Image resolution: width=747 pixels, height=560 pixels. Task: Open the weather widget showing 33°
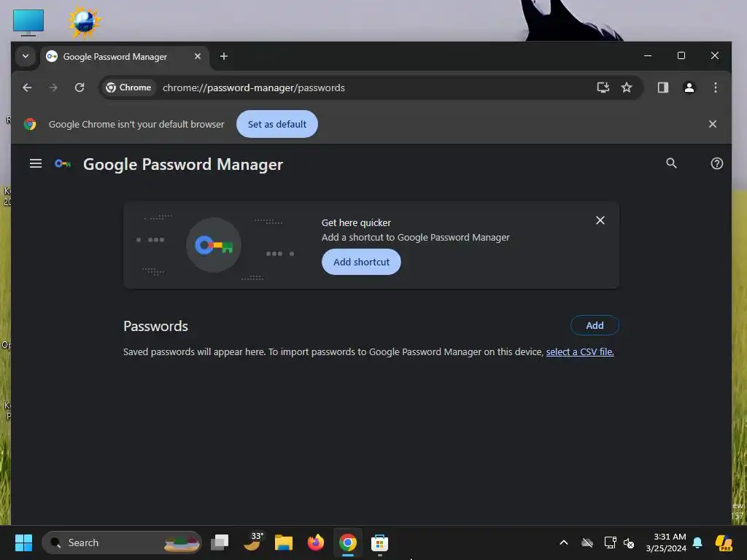tap(253, 542)
